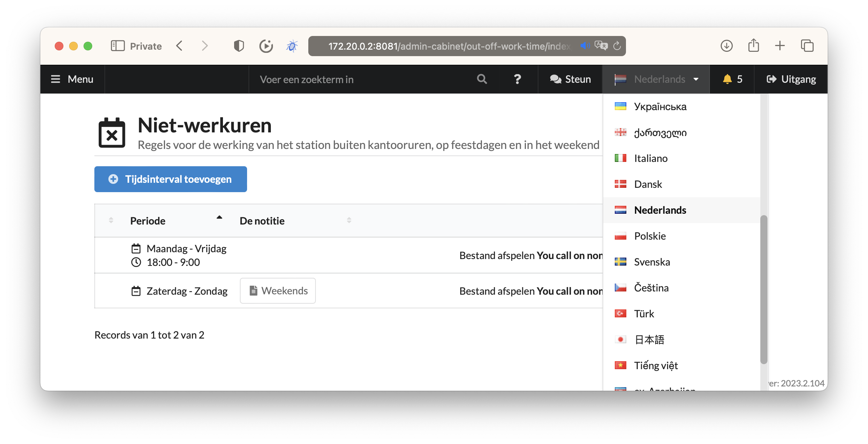868x444 pixels.
Task: Sort table by Periode column
Action: 148,221
